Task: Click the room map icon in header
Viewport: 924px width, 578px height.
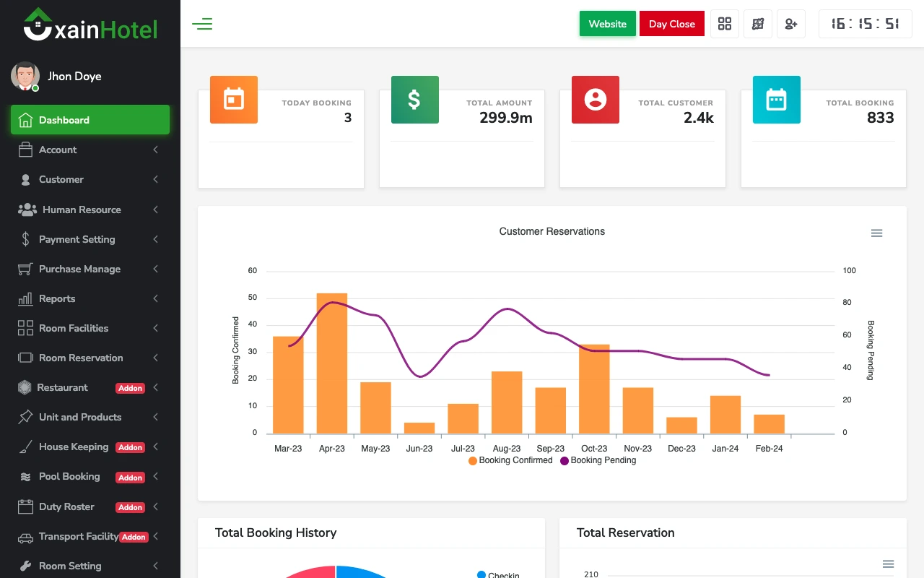Action: pyautogui.click(x=758, y=24)
